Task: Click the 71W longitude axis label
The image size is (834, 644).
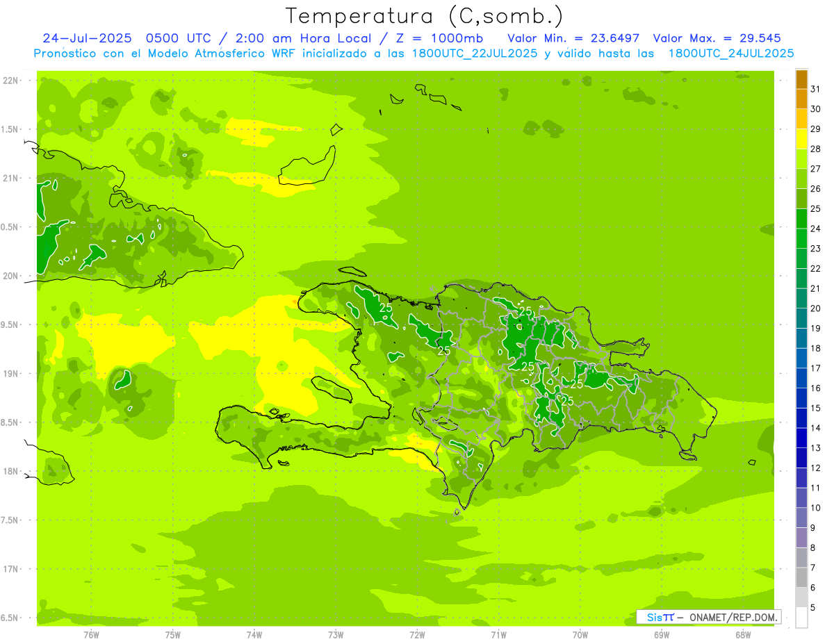Action: [x=498, y=635]
